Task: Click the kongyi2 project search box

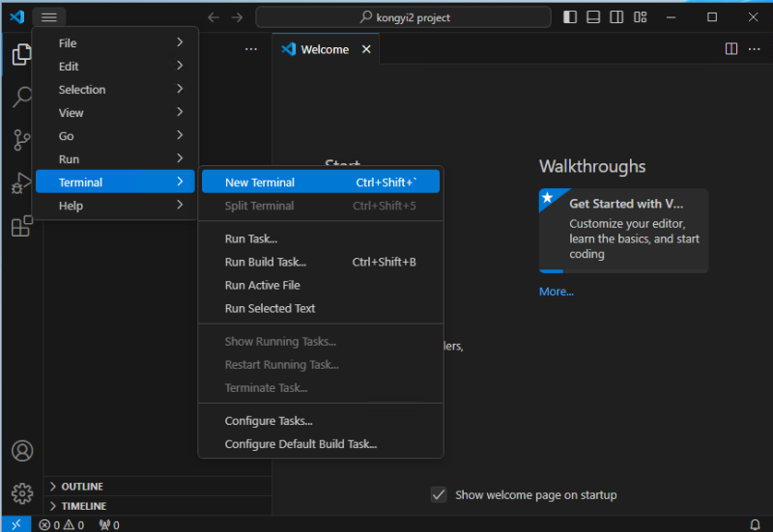Action: pos(403,17)
